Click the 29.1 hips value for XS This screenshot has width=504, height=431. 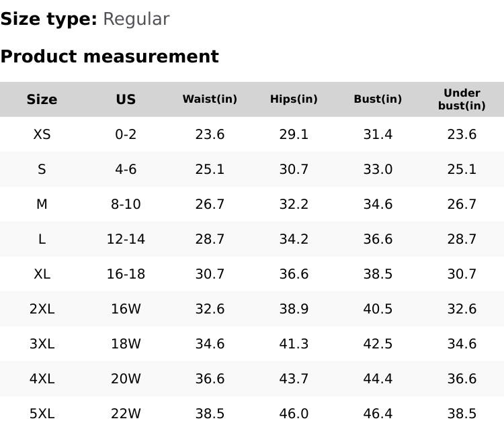[294, 134]
